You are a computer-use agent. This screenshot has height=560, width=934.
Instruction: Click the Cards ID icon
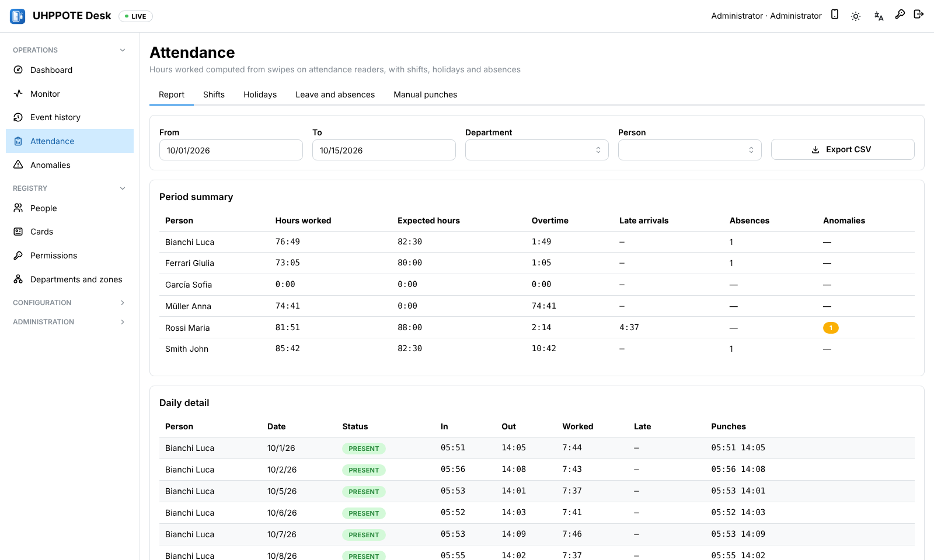(18, 232)
